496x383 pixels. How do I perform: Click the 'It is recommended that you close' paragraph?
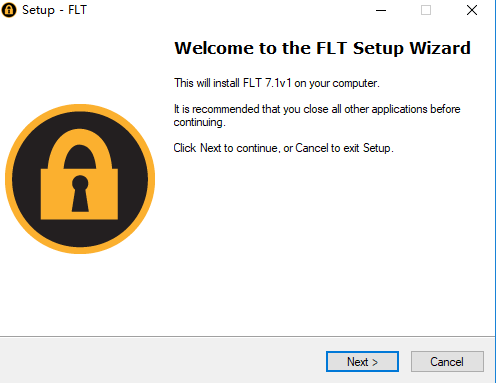pos(317,116)
